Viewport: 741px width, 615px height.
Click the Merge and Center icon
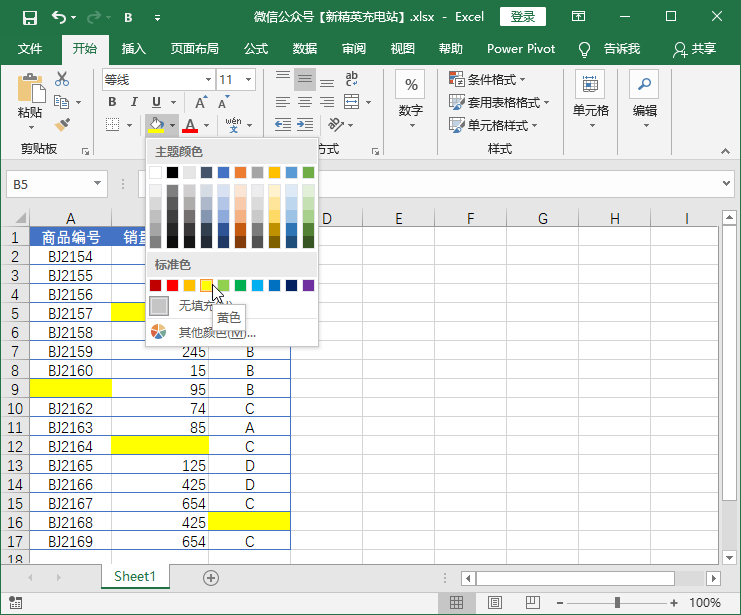click(352, 102)
